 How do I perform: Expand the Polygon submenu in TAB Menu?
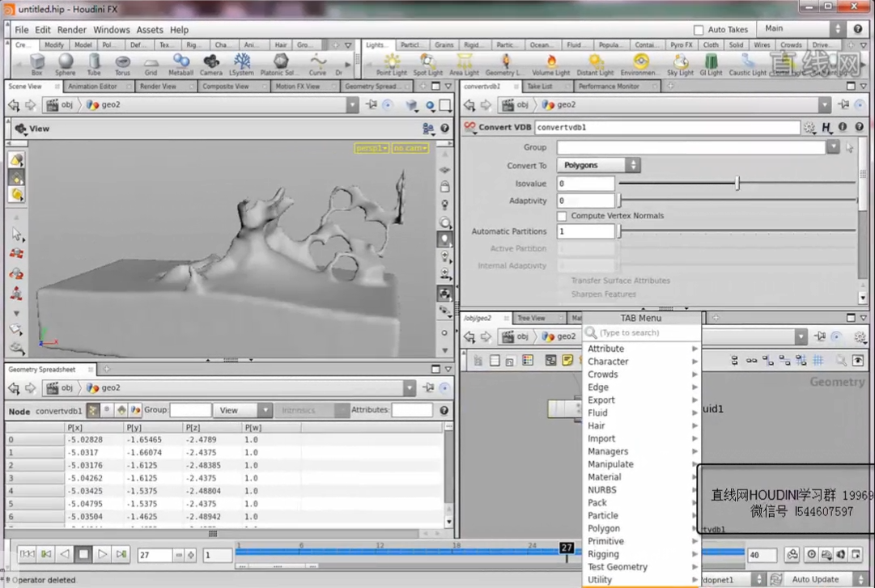point(642,528)
